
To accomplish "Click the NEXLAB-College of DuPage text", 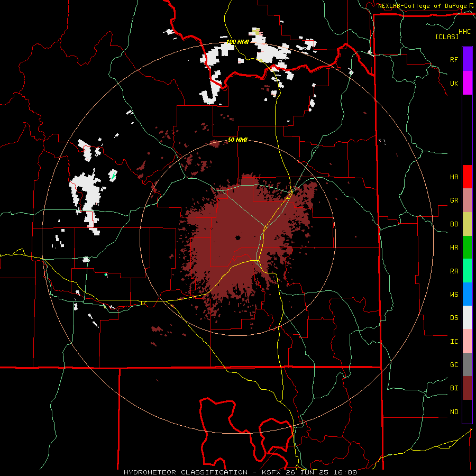I will pyautogui.click(x=422, y=6).
